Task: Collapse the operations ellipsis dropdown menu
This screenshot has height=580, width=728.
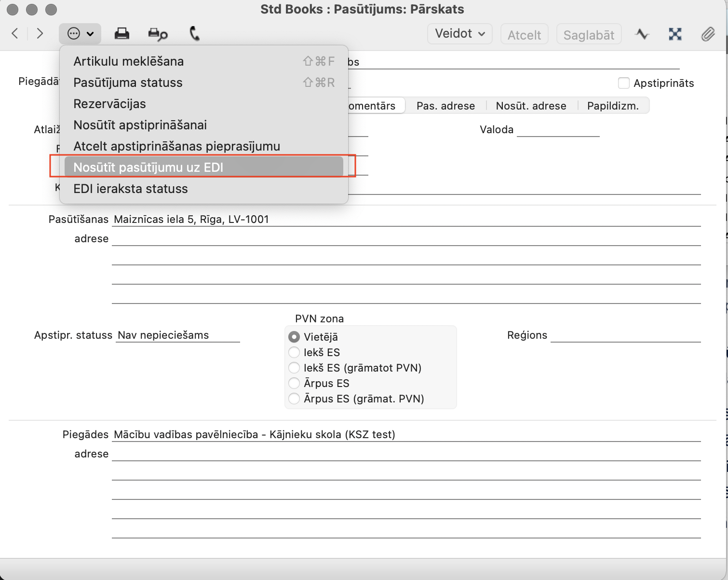Action: 80,34
